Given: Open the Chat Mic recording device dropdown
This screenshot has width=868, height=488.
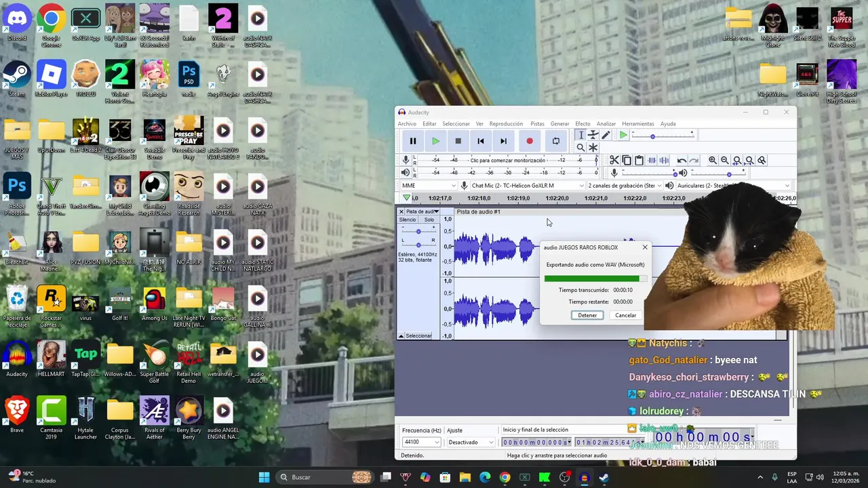Looking at the screenshot, I should [x=528, y=186].
